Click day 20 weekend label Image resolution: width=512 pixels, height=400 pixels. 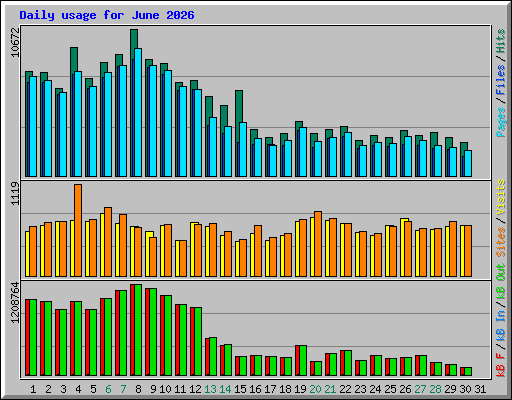pos(315,389)
